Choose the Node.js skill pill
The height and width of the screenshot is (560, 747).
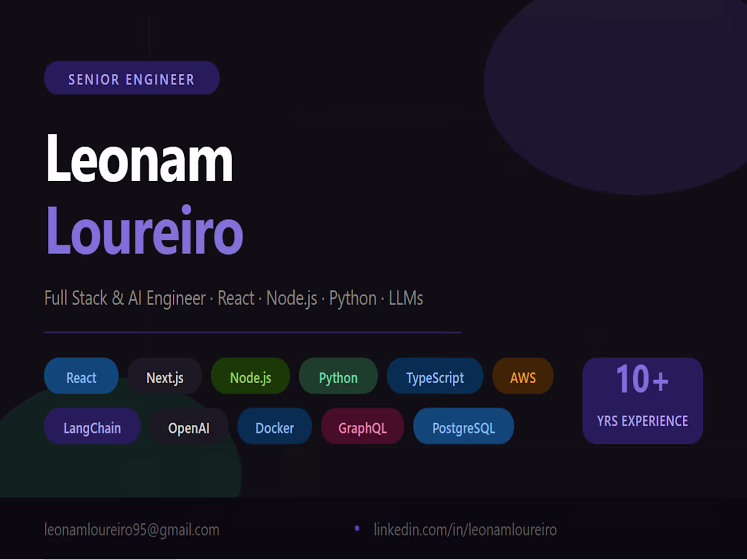point(250,376)
